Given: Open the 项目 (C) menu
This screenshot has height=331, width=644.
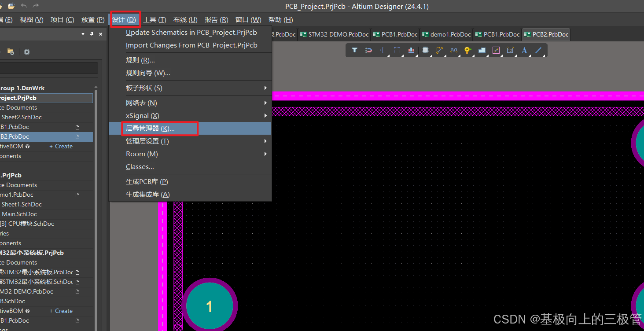Looking at the screenshot, I should pos(62,20).
